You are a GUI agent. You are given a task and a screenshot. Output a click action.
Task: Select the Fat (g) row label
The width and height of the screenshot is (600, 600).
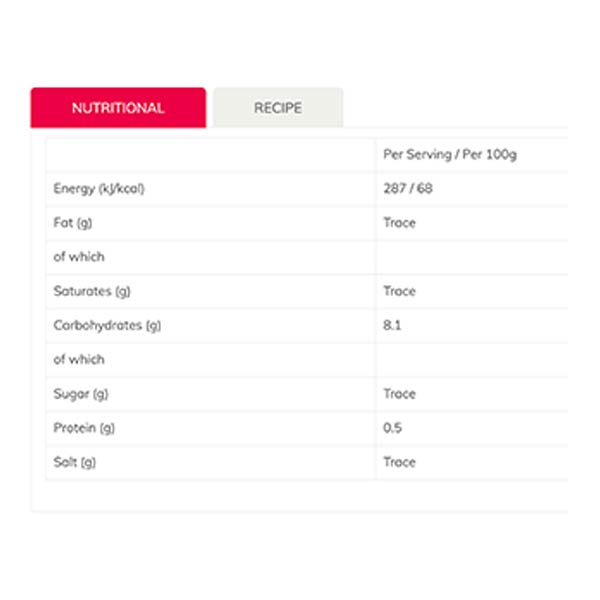tap(72, 223)
